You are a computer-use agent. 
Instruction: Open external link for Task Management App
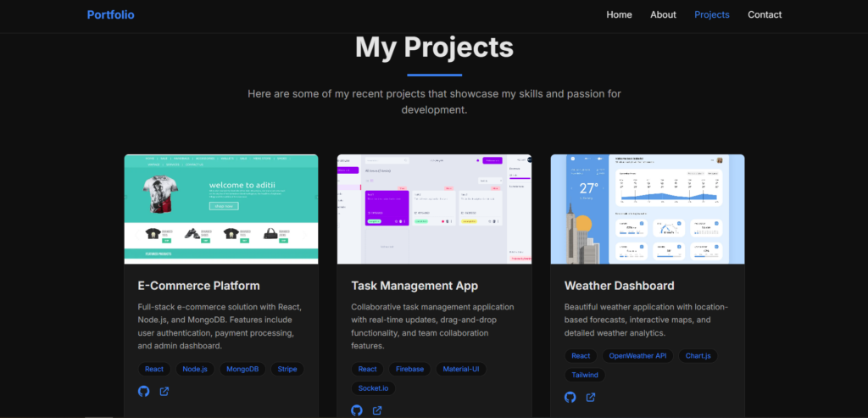pyautogui.click(x=377, y=410)
